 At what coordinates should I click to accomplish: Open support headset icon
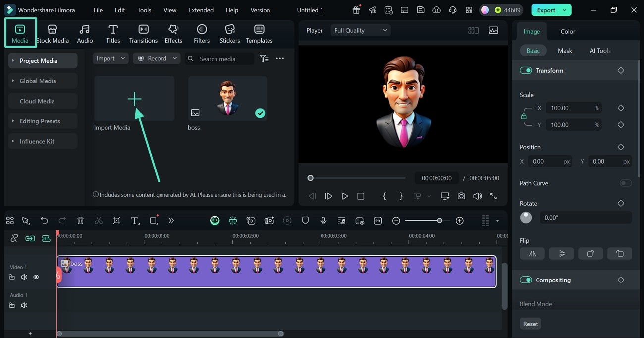[x=453, y=10]
